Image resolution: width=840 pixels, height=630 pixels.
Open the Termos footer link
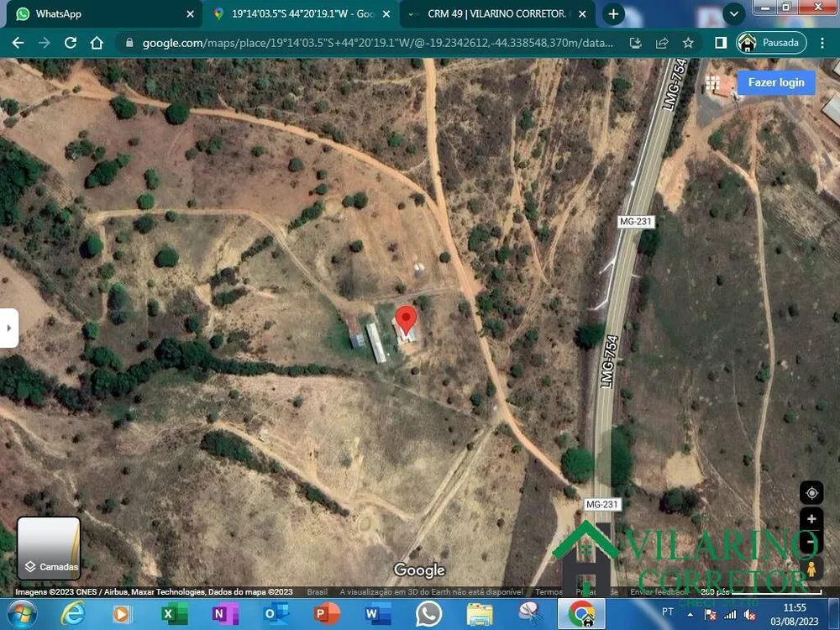pyautogui.click(x=549, y=592)
